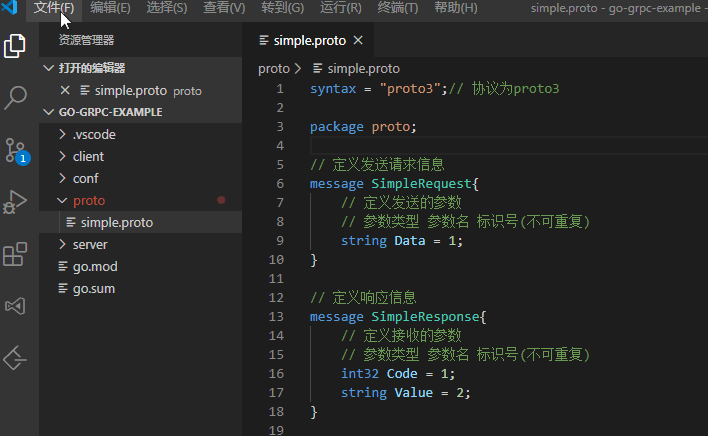Place cursor on empty line 4
This screenshot has width=708, height=436.
[x=450, y=145]
